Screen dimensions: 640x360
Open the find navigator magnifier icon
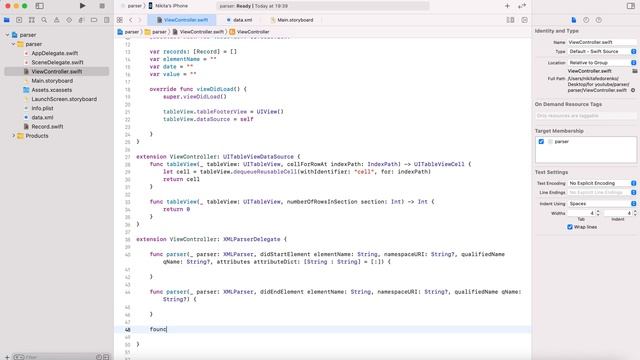(x=44, y=20)
